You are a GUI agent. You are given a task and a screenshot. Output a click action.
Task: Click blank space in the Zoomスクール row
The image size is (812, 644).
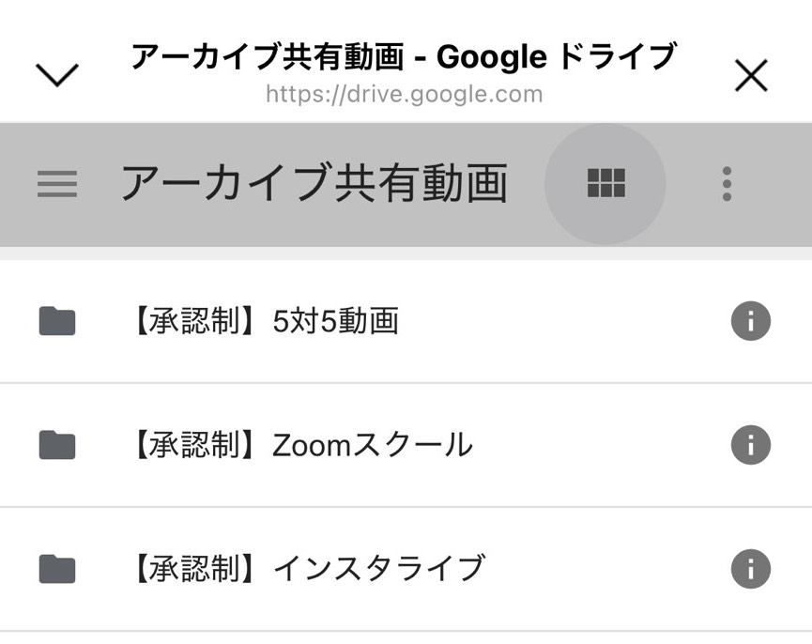click(601, 445)
